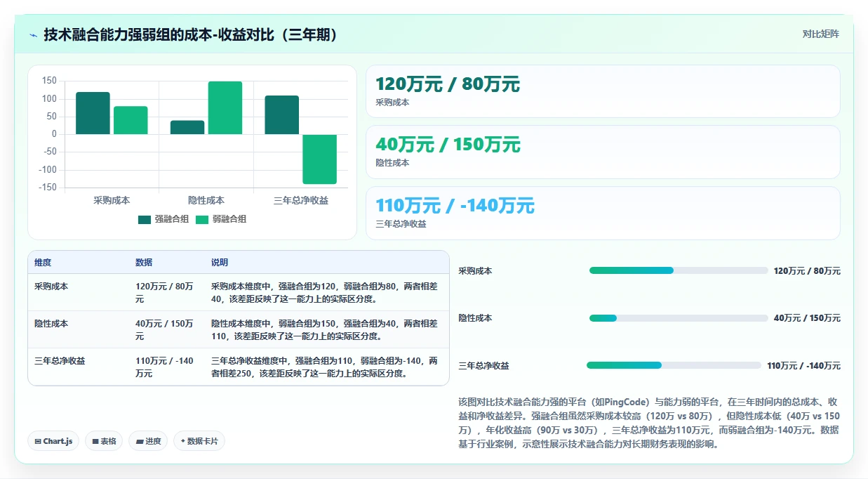Click the description paragraph mentioning PingCode

click(x=648, y=424)
